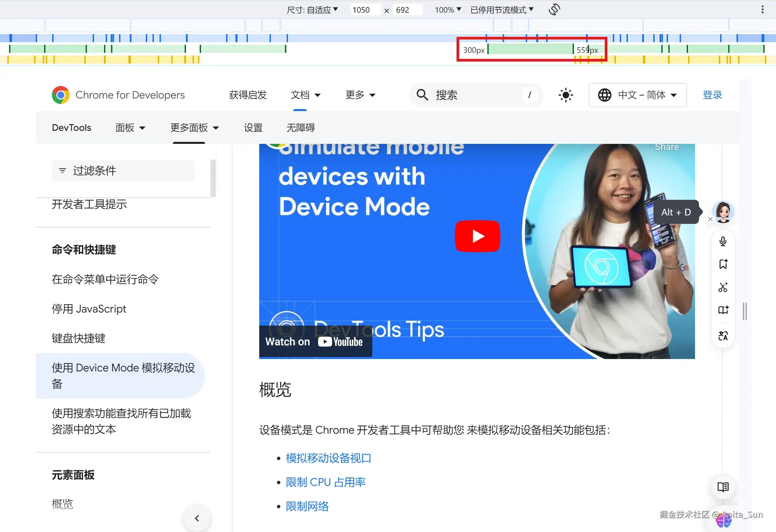Click the translate icon in the assistant sidebar
Viewport: 776px width, 532px height.
[x=723, y=336]
